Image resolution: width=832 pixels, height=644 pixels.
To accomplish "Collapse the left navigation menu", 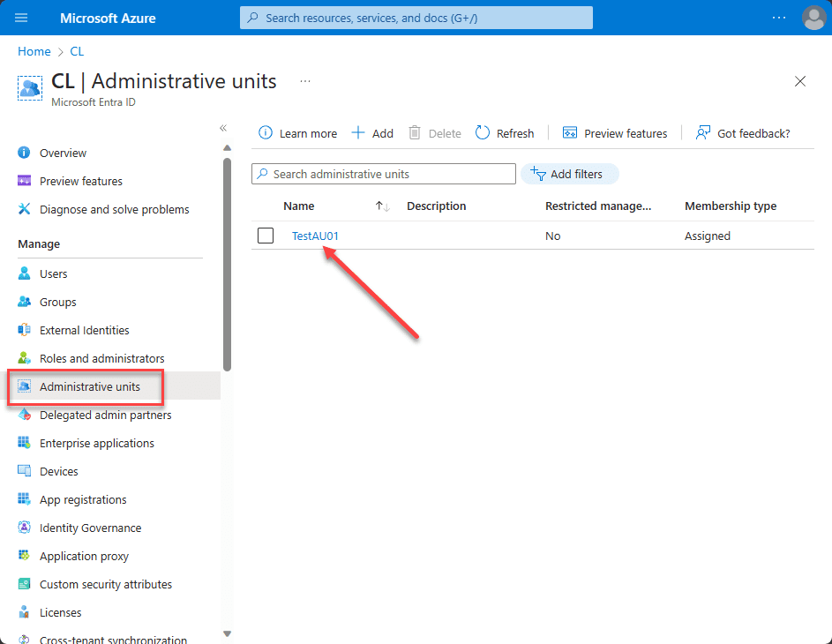I will pos(223,128).
